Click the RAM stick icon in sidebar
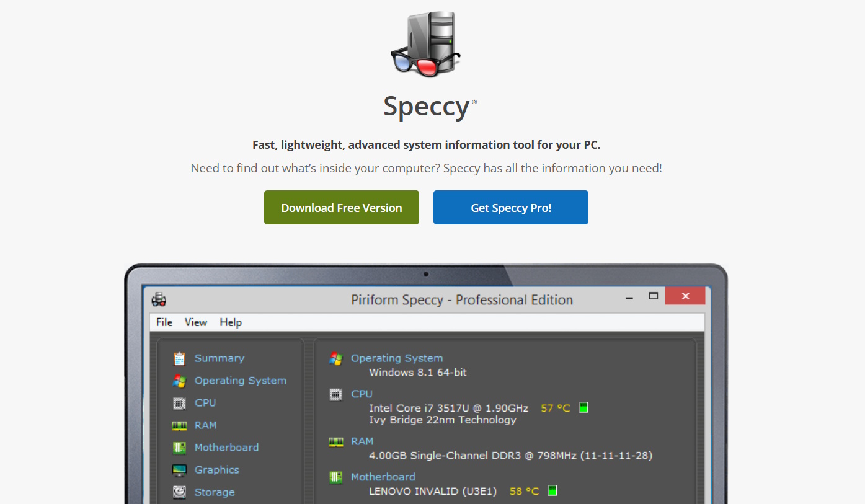The width and height of the screenshot is (865, 504). (179, 425)
